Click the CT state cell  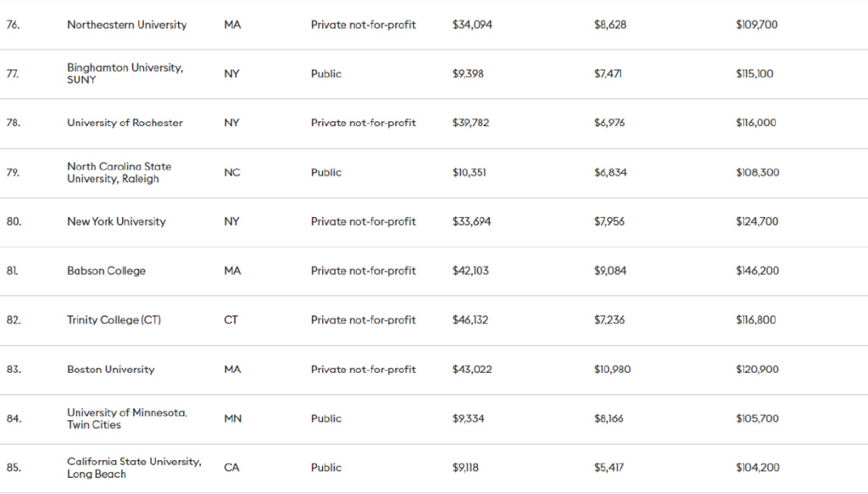tap(231, 320)
